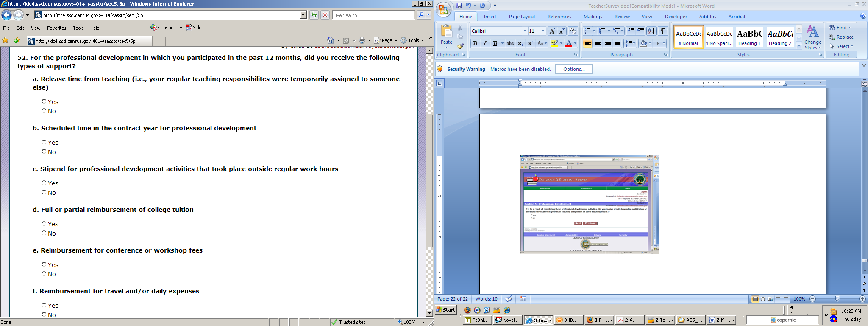Select Yes for release time from teaching

44,101
